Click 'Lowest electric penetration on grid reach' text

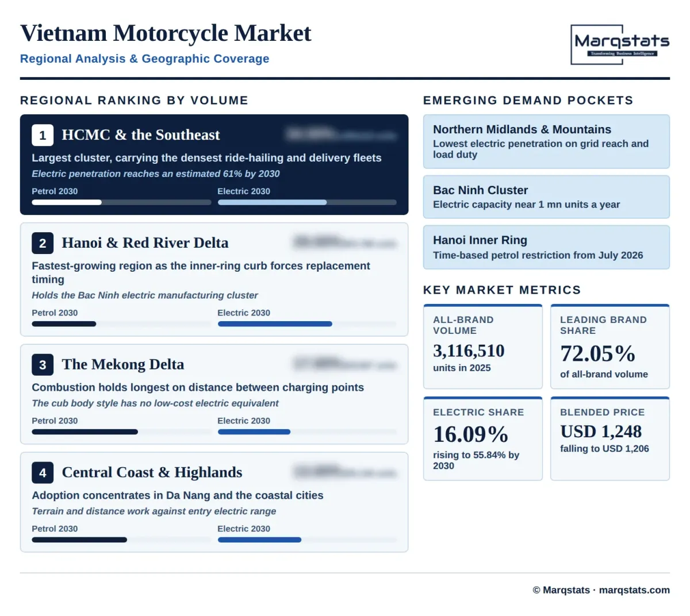click(541, 149)
